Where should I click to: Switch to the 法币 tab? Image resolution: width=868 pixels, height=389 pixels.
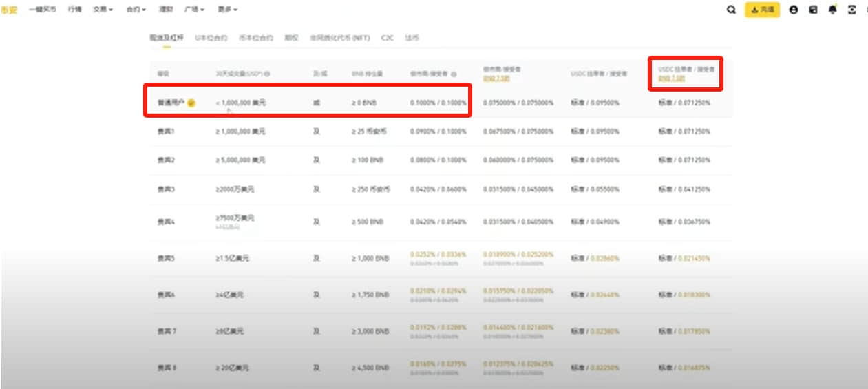[412, 38]
